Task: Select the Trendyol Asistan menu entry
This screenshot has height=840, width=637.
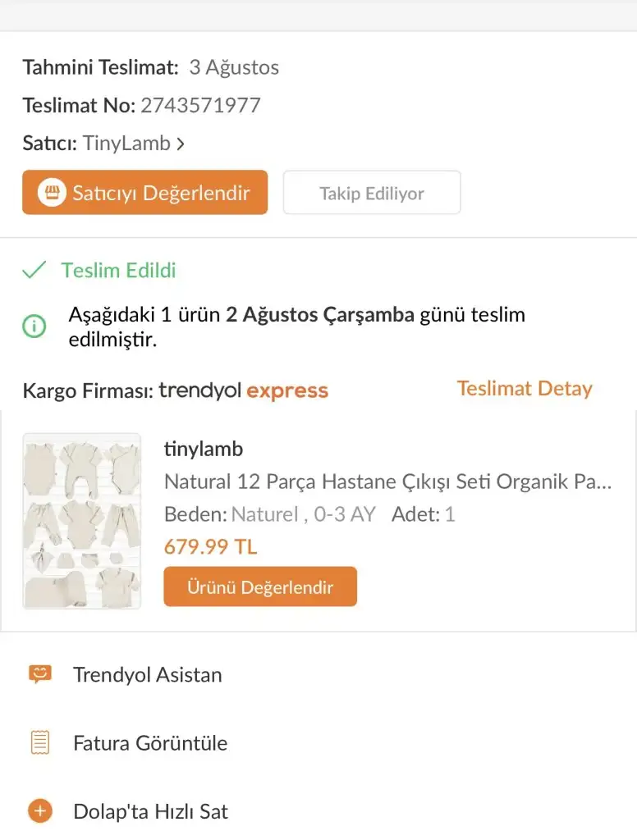Action: [148, 675]
